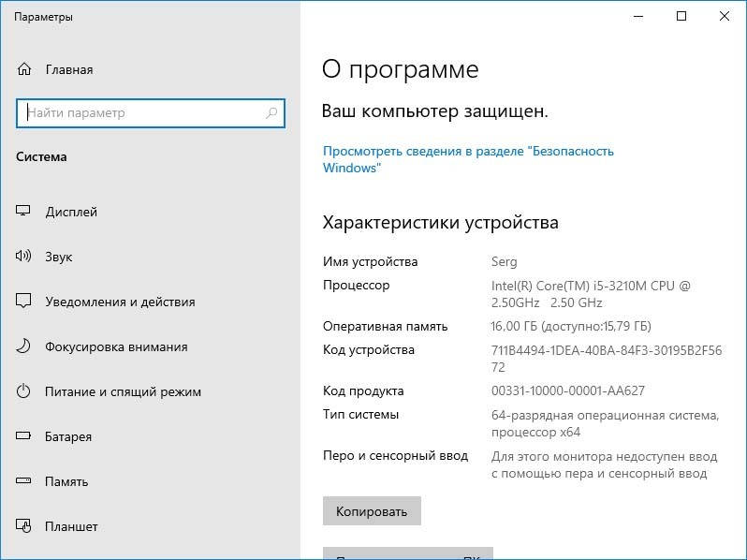The width and height of the screenshot is (747, 560).
Task: Click the tablet icon for Планшет
Action: [24, 526]
